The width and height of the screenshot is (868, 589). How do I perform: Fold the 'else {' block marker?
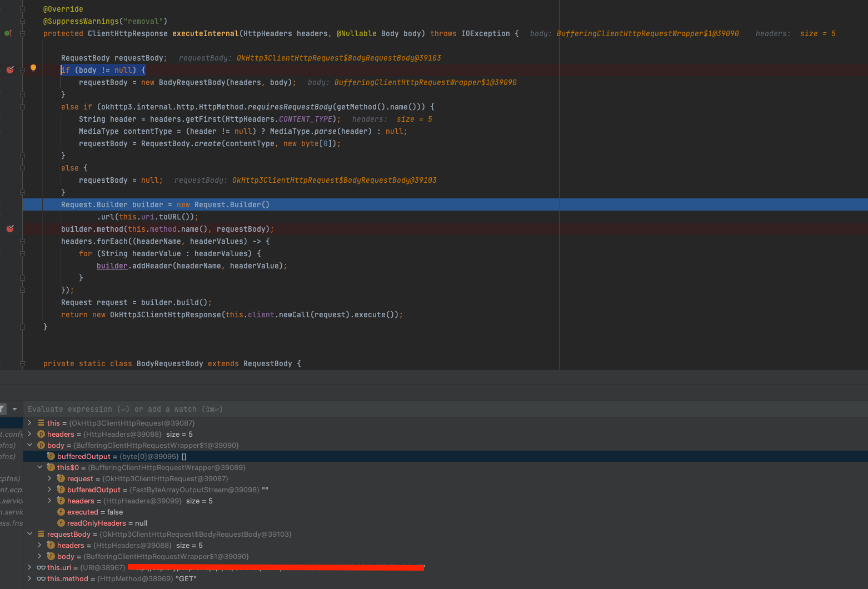coord(22,168)
